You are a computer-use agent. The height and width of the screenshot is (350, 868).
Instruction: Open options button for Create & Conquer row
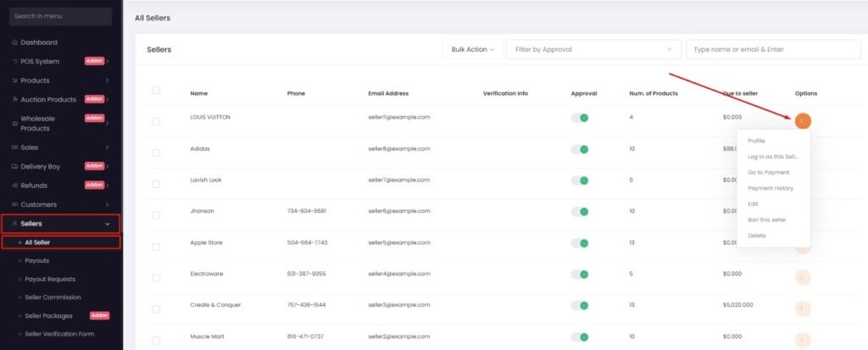coord(803,308)
